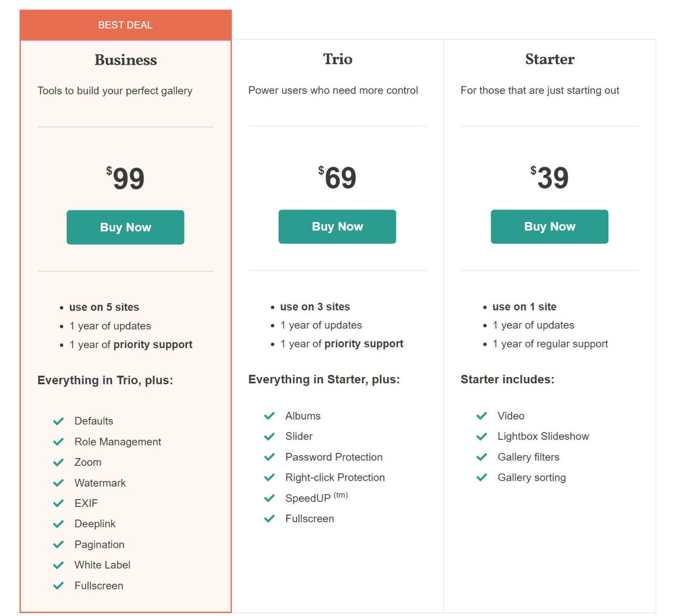Click the checkmark beside Watermark
This screenshot has width=676, height=616.
point(58,483)
